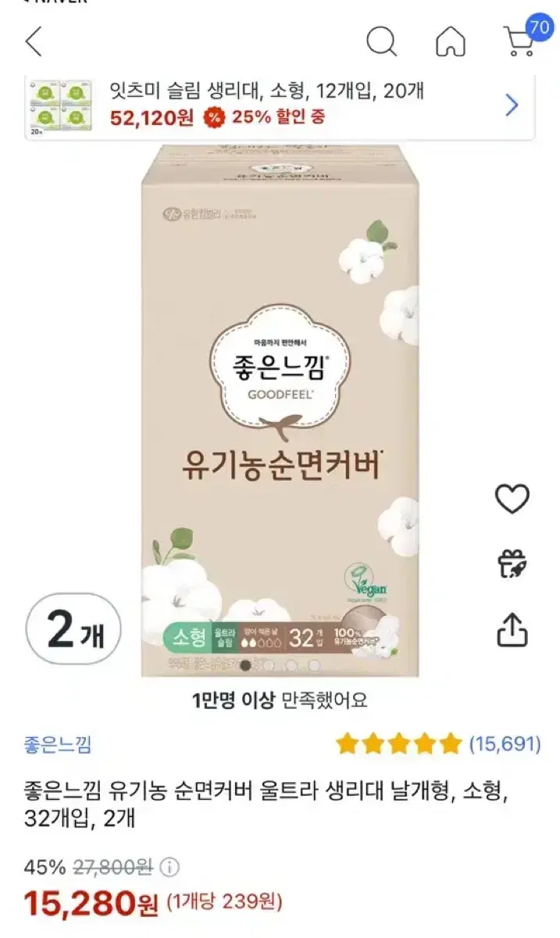The height and width of the screenshot is (938, 560).
Task: Open the info icon beside 27,800원
Action: (170, 867)
